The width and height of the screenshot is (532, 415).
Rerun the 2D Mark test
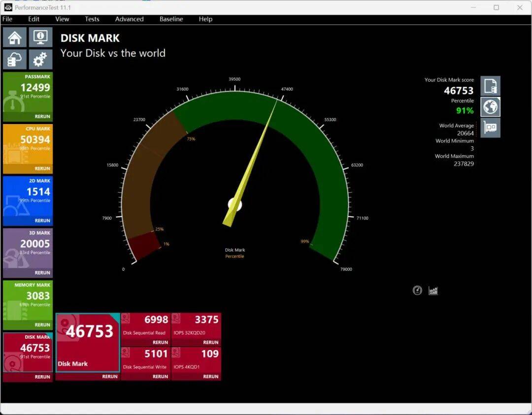42,221
